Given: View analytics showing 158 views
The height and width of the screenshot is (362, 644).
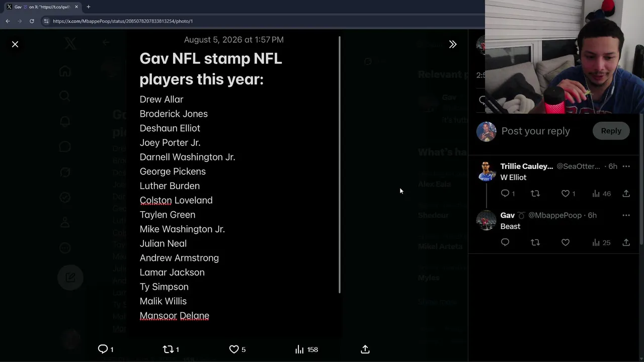Looking at the screenshot, I should 306,349.
